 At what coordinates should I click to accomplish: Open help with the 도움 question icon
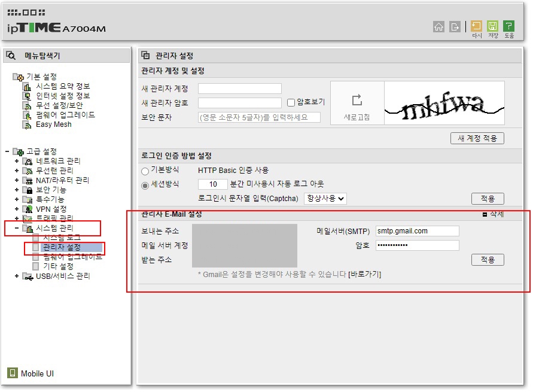(509, 26)
